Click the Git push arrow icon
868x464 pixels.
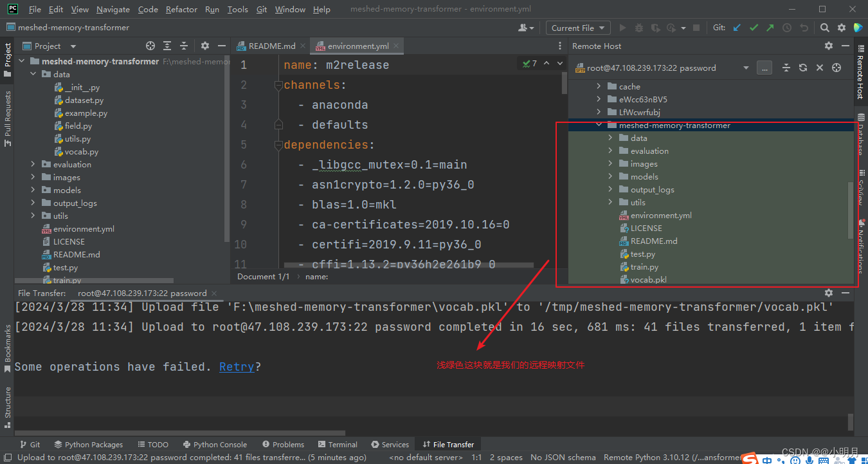click(770, 28)
